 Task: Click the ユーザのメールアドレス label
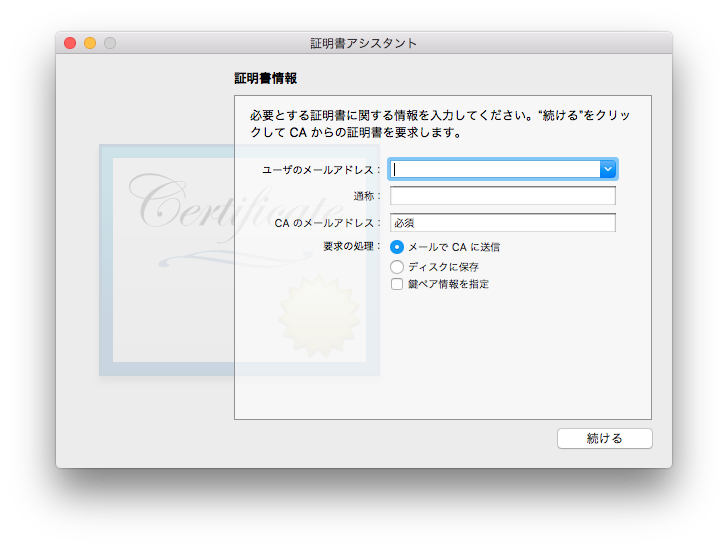coord(321,170)
